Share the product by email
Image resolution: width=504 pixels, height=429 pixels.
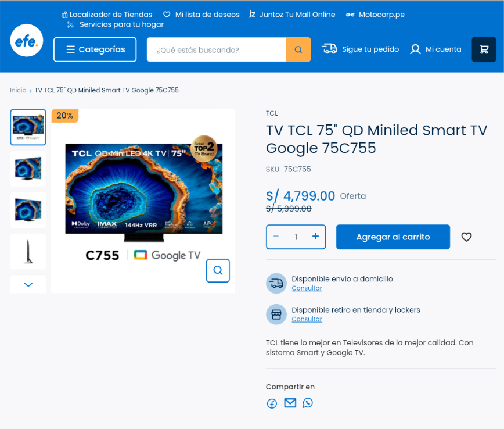[290, 403]
